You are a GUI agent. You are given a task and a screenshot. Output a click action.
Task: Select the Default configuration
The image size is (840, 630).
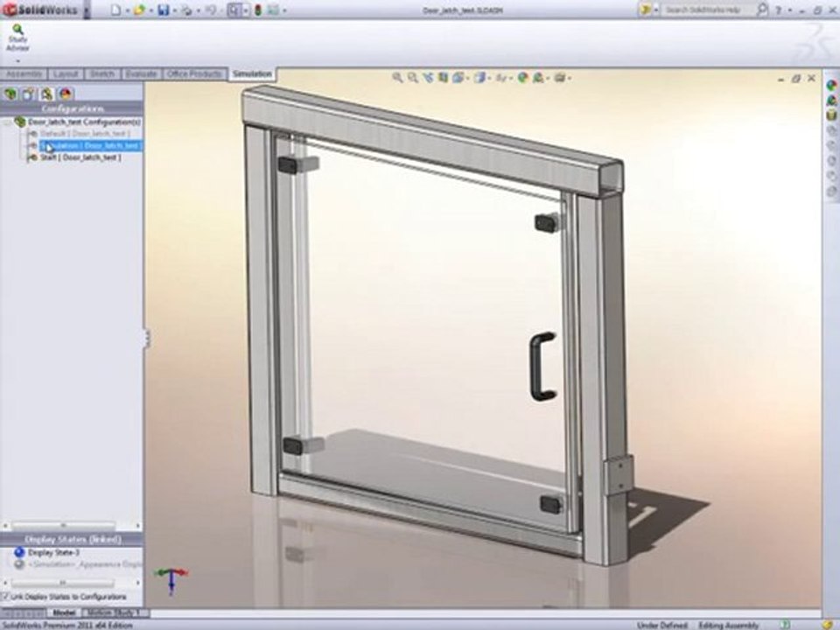[80, 133]
